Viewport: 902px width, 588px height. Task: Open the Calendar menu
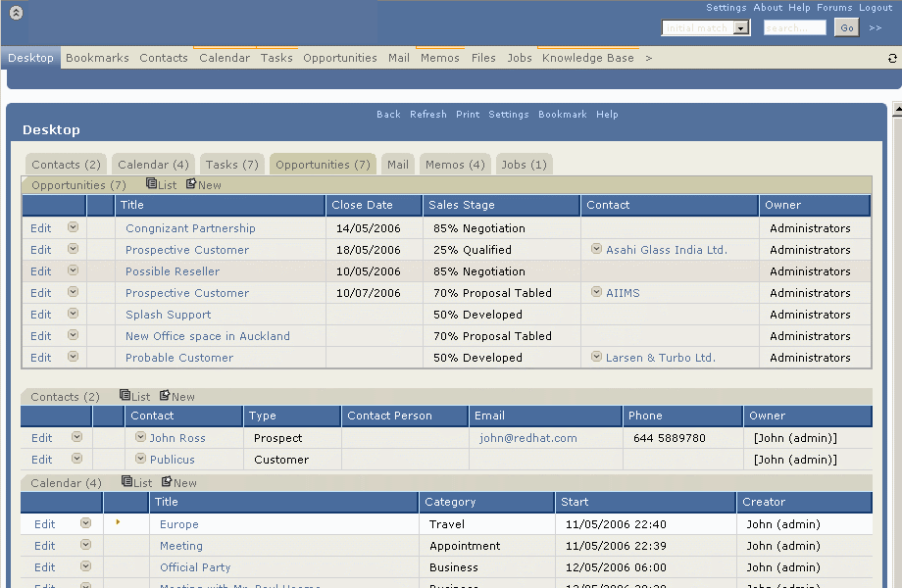coord(225,58)
